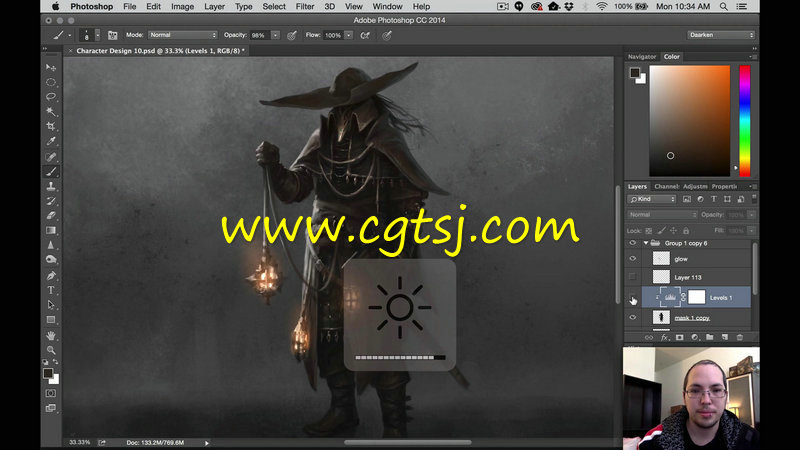Select the Path Selection tool
This screenshot has width=800, height=450.
tap(51, 305)
